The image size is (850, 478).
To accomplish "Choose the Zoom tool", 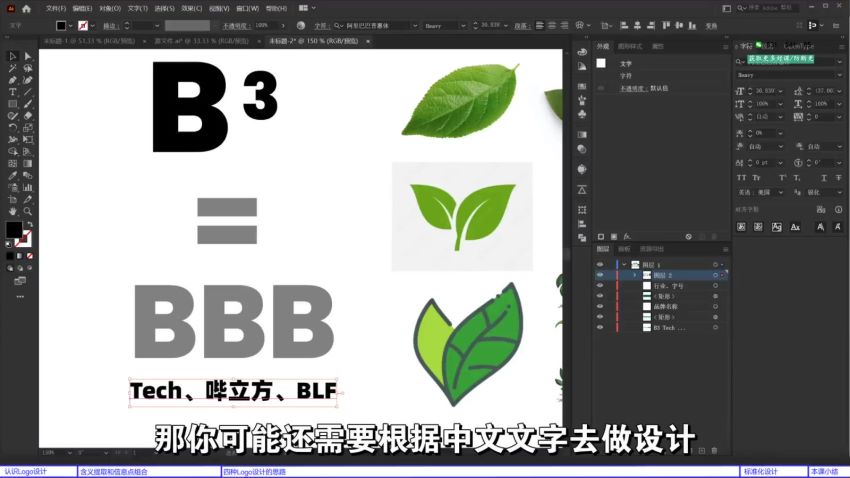I will tap(28, 211).
